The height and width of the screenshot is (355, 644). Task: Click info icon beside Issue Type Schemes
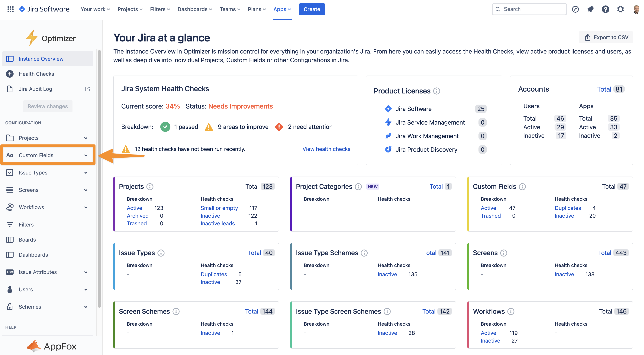pos(364,253)
